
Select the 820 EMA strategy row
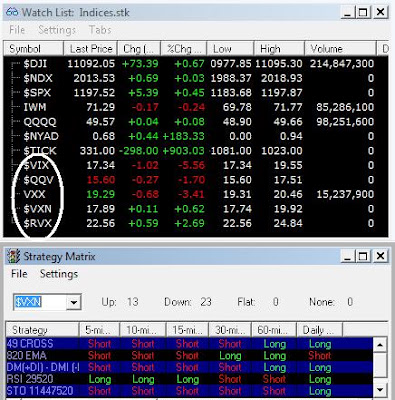click(189, 355)
